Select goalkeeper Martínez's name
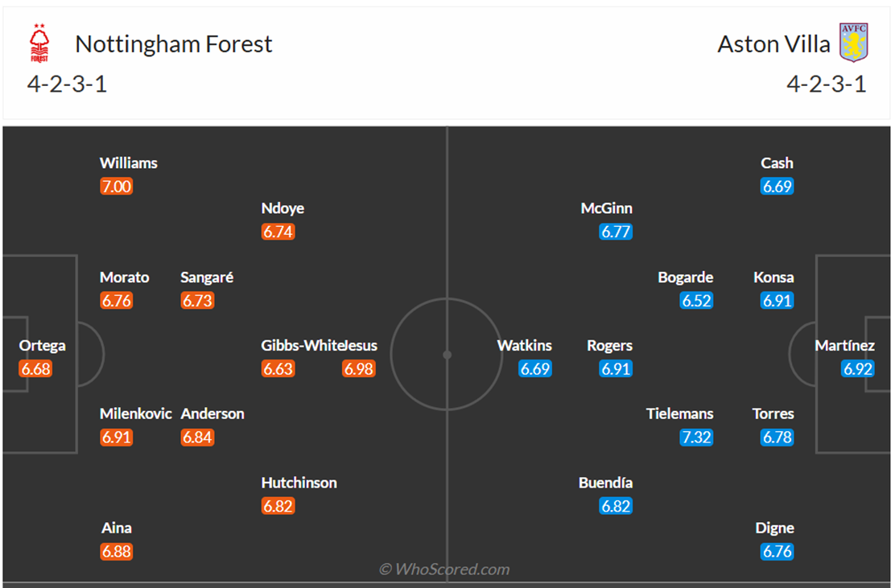The image size is (895, 588). [844, 346]
